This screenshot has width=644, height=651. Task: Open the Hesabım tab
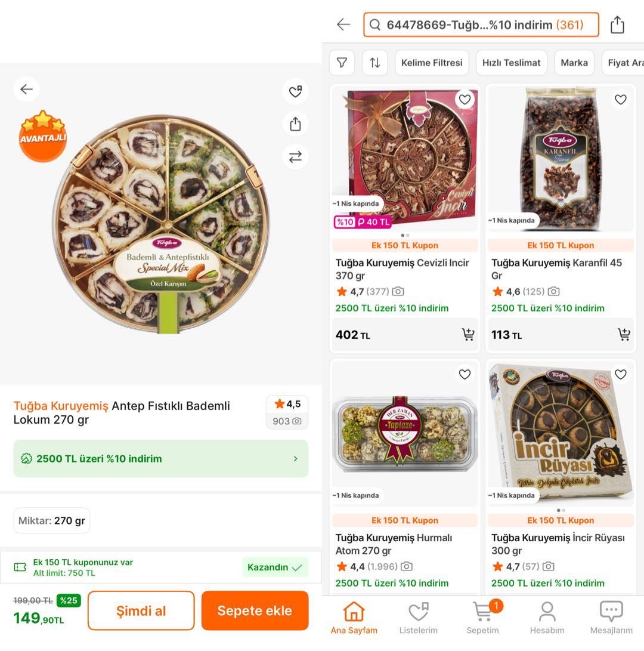pos(547,618)
